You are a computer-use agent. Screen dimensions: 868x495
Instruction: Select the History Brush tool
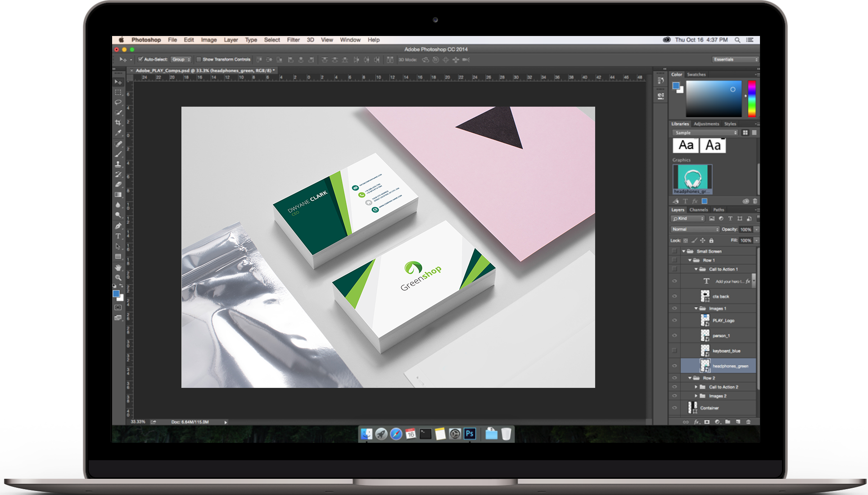click(118, 175)
